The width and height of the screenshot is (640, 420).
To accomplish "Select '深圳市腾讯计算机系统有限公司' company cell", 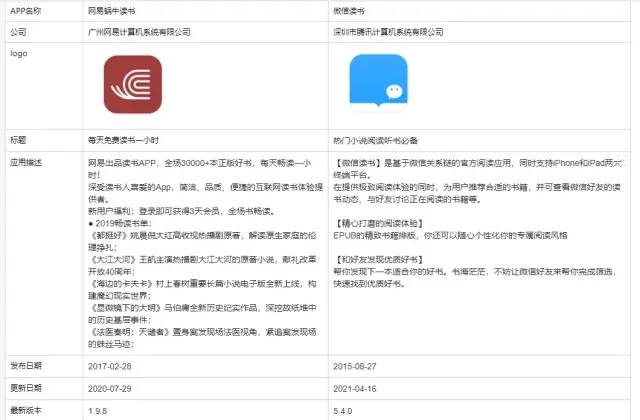I will coord(388,32).
